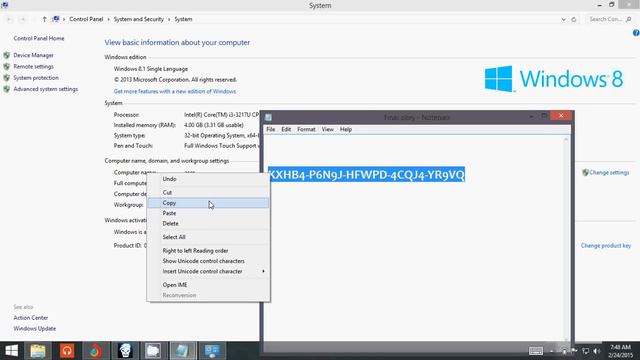Viewport: 640px width, 360px height.
Task: Show hidden tray icons arrow
Action: click(551, 351)
